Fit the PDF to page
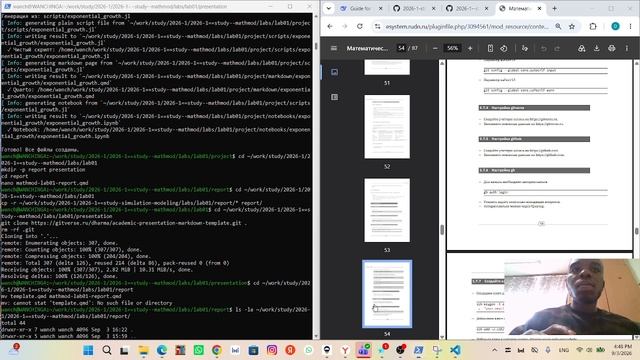Screen dimensions: 640x360 [490, 48]
